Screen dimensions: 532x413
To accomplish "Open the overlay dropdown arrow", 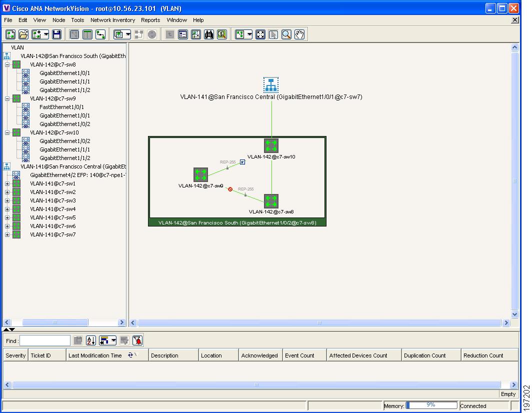I will coord(128,34).
